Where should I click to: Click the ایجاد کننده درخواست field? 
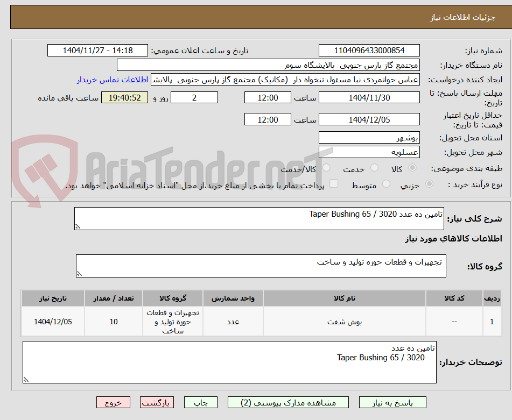coord(285,80)
